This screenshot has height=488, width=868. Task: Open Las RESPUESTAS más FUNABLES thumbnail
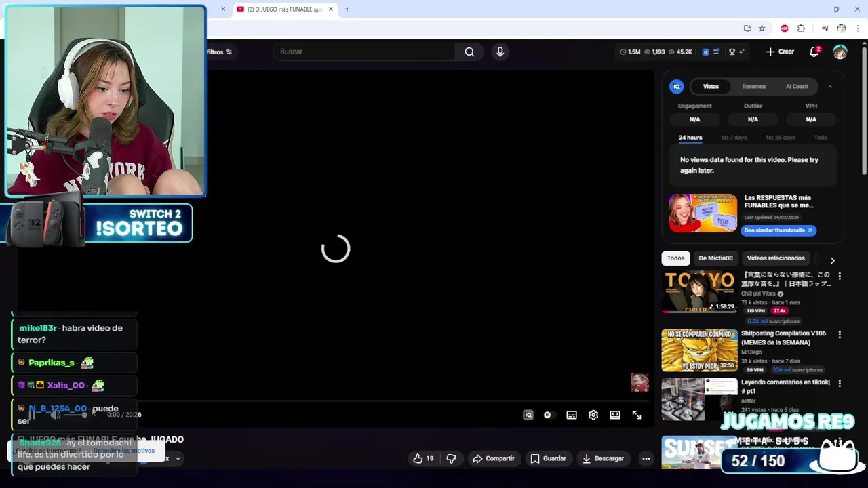pyautogui.click(x=703, y=213)
